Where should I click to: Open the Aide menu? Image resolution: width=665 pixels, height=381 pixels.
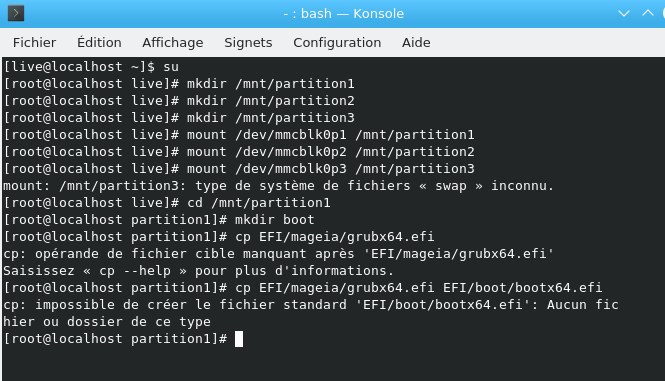pyautogui.click(x=416, y=42)
